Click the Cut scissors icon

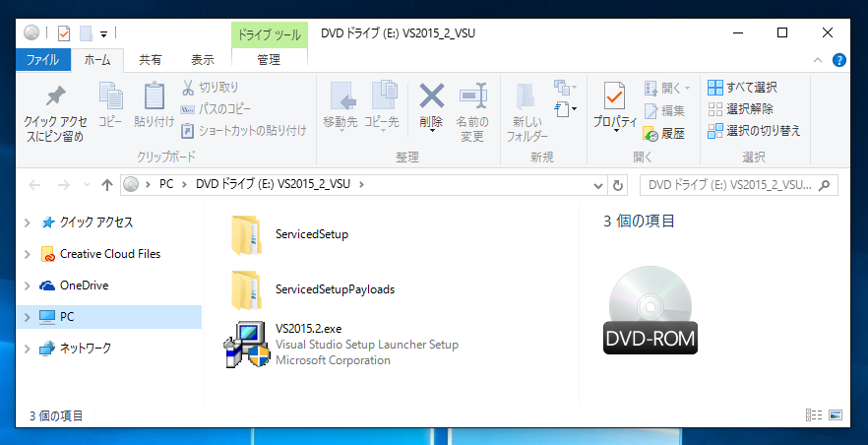(x=188, y=88)
